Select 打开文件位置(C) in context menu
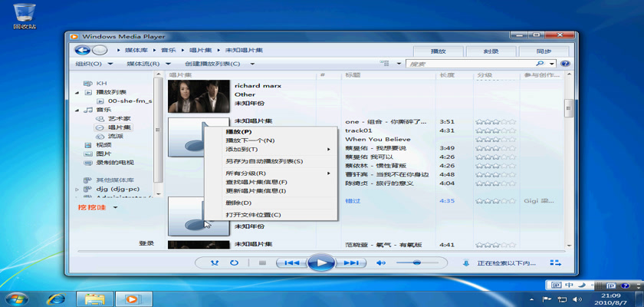This screenshot has height=307, width=644. (253, 215)
